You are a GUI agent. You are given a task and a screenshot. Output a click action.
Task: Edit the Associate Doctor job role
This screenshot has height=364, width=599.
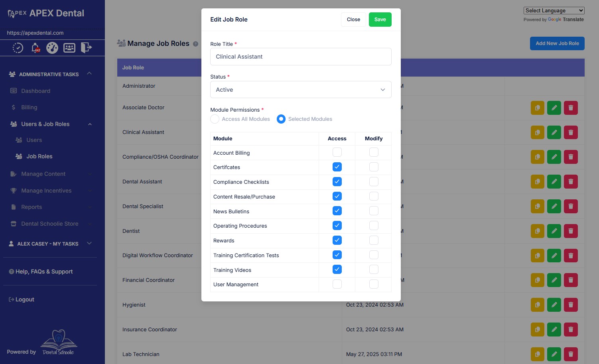(554, 108)
